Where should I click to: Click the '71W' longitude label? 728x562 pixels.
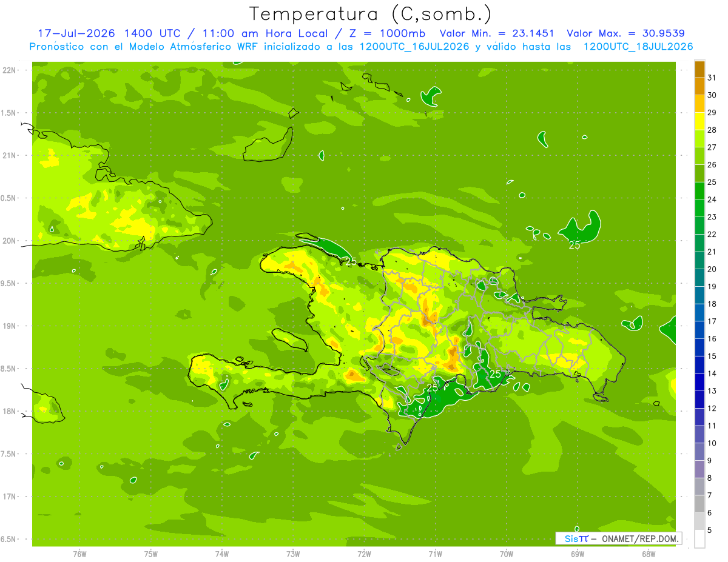[x=435, y=554]
